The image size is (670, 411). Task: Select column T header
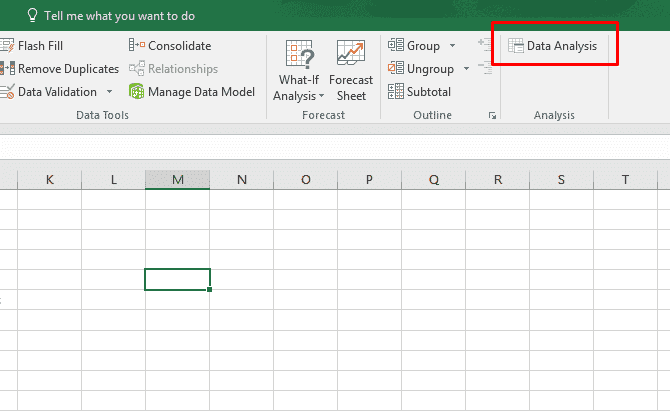625,179
